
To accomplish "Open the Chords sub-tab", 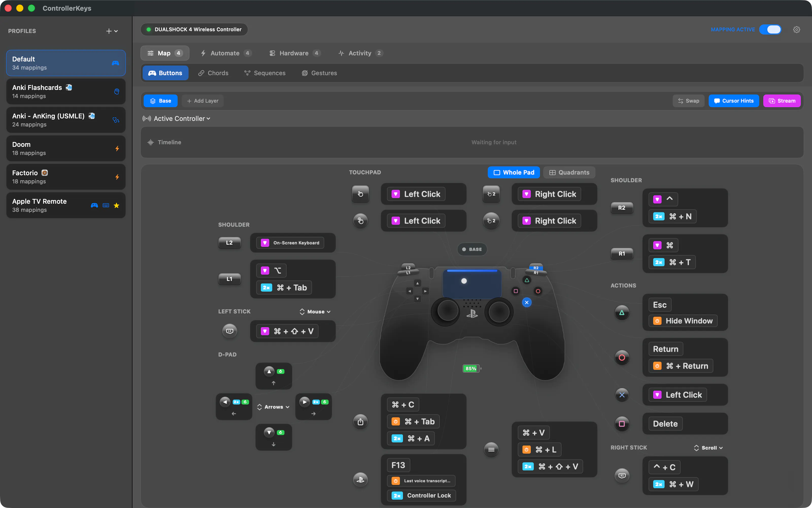I will click(213, 73).
